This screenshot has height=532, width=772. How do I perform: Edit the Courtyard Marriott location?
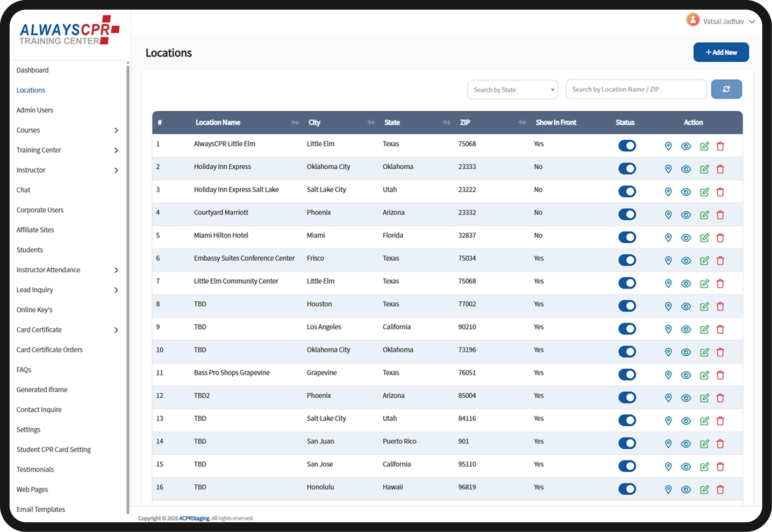tap(704, 215)
